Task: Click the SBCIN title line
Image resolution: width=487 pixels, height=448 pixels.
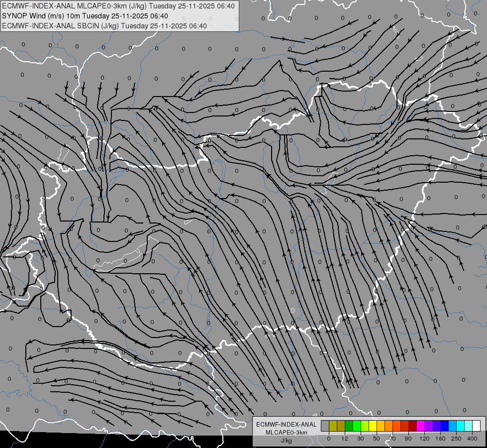Action: (x=104, y=26)
